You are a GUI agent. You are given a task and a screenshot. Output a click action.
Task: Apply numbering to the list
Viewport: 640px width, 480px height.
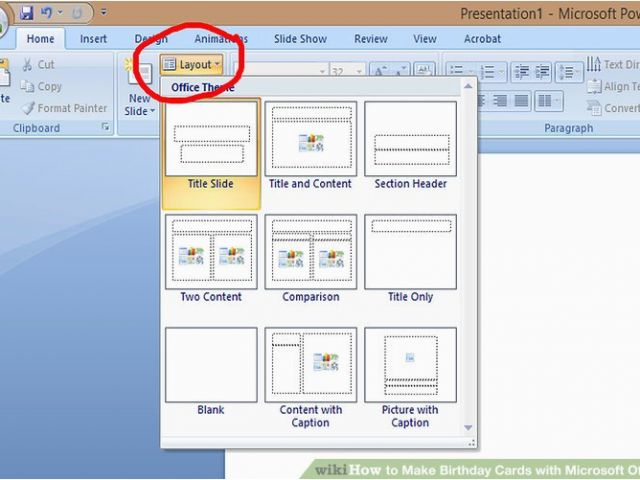click(x=488, y=72)
